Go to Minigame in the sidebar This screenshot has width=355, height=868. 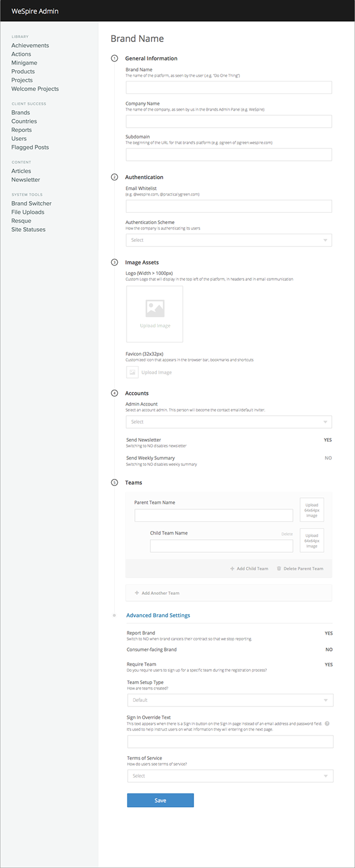[x=24, y=63]
